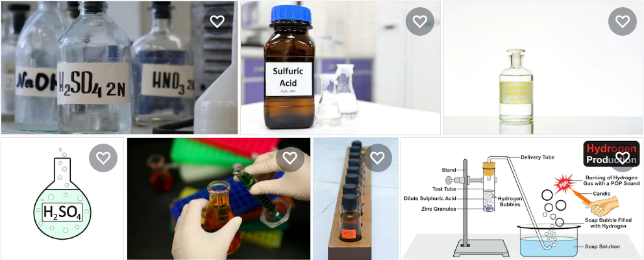Click the Erlenmeyer flasks beside amber bottle
The height and width of the screenshot is (260, 644).
pyautogui.click(x=336, y=96)
